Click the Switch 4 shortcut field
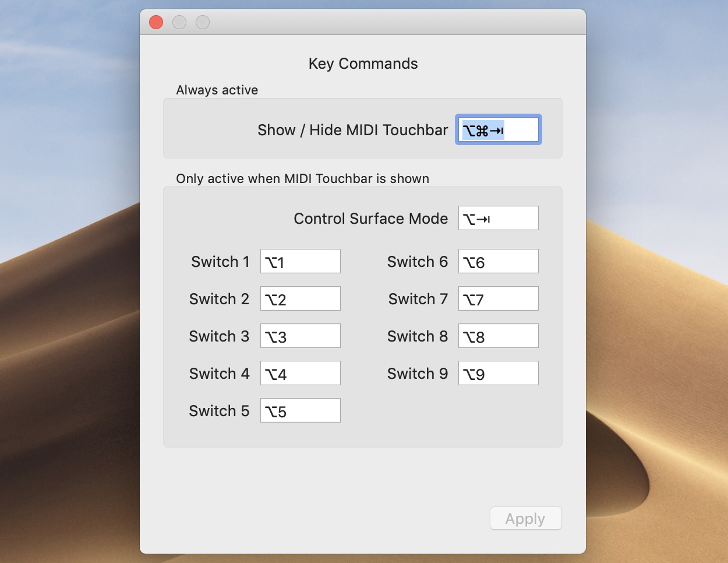 (300, 373)
